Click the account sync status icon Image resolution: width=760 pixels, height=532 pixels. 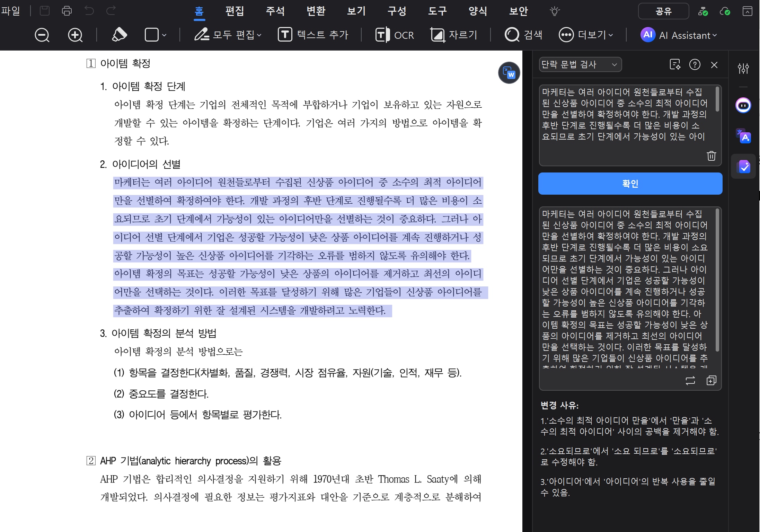point(703,11)
